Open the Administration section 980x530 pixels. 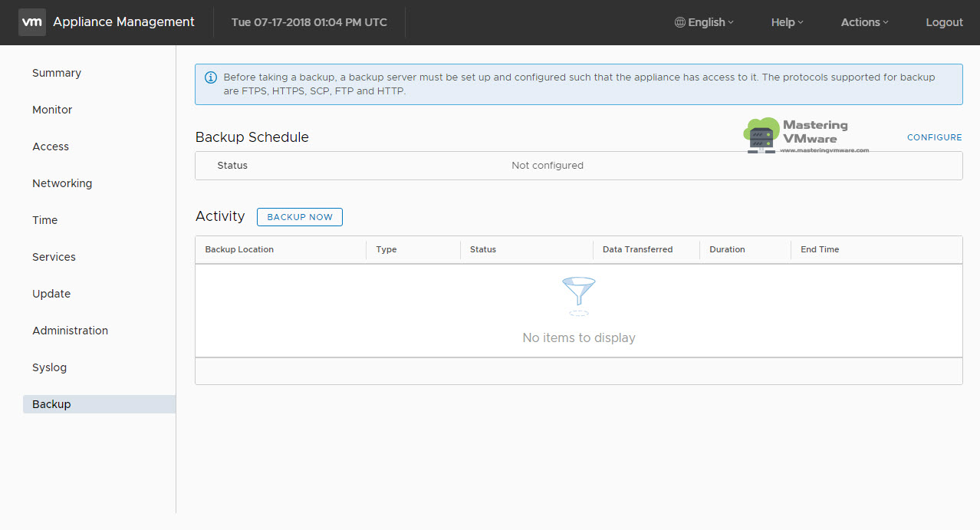[x=70, y=331]
